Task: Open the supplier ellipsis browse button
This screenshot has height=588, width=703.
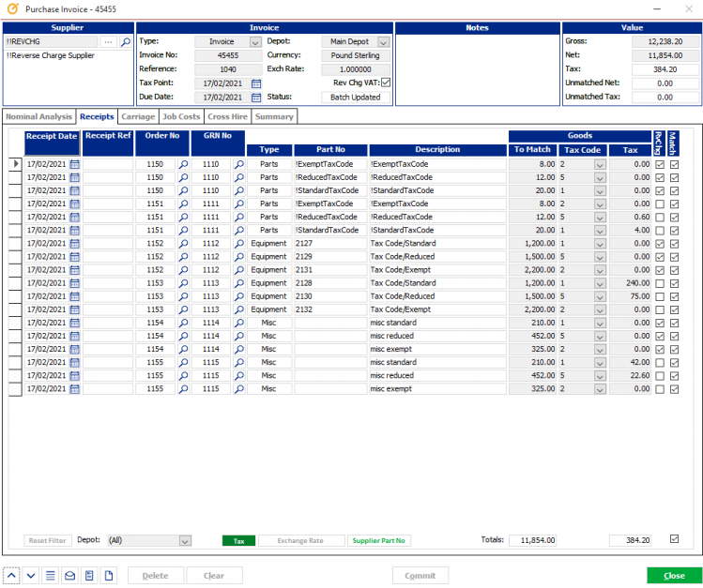Action: pos(108,41)
